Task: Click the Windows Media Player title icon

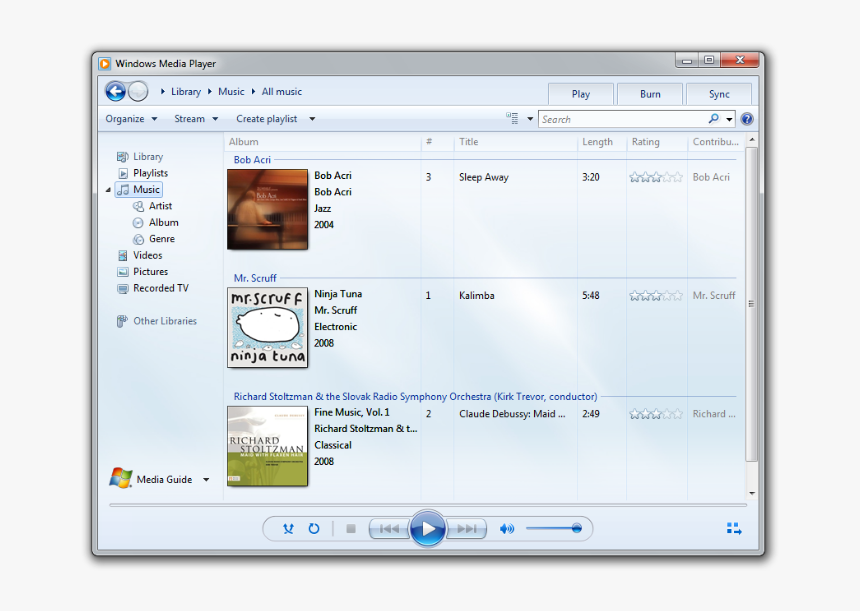Action: 105,64
